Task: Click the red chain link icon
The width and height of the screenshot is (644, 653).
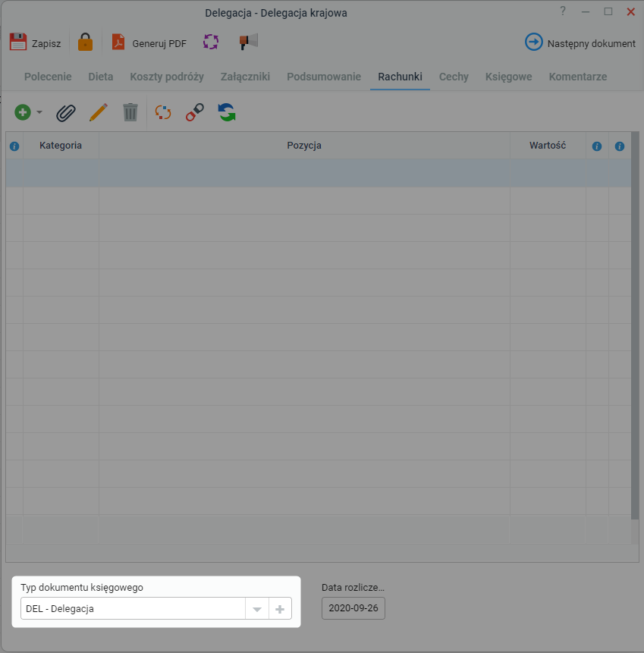Action: click(x=194, y=112)
